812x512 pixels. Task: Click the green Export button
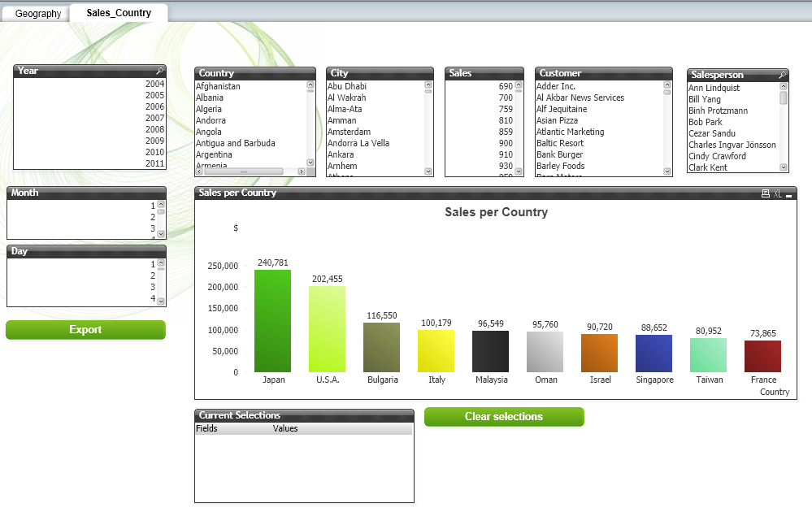(85, 329)
